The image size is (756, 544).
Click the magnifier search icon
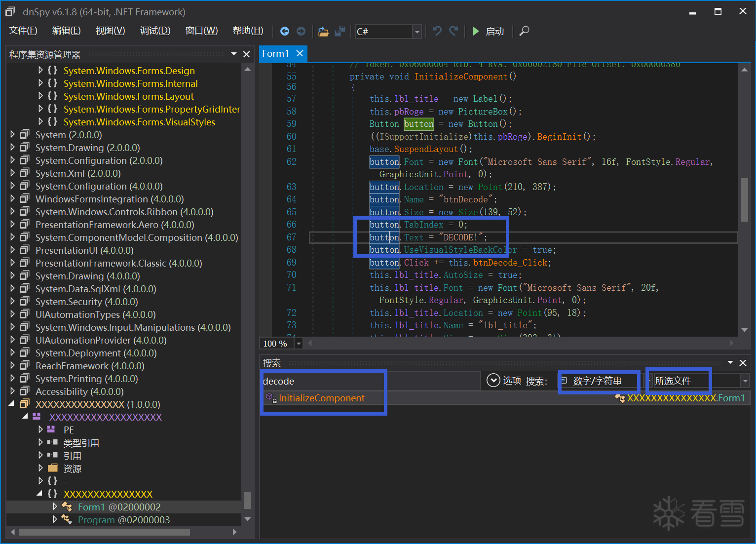pos(525,31)
